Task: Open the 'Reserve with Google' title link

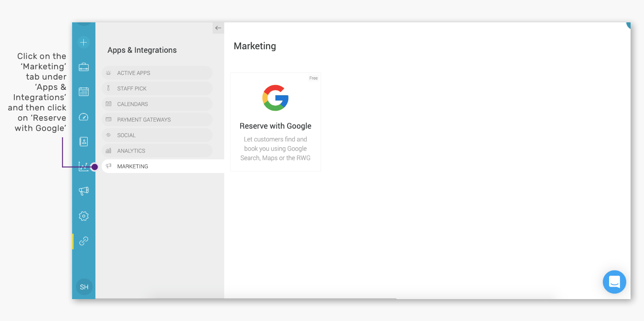Action: pos(275,126)
